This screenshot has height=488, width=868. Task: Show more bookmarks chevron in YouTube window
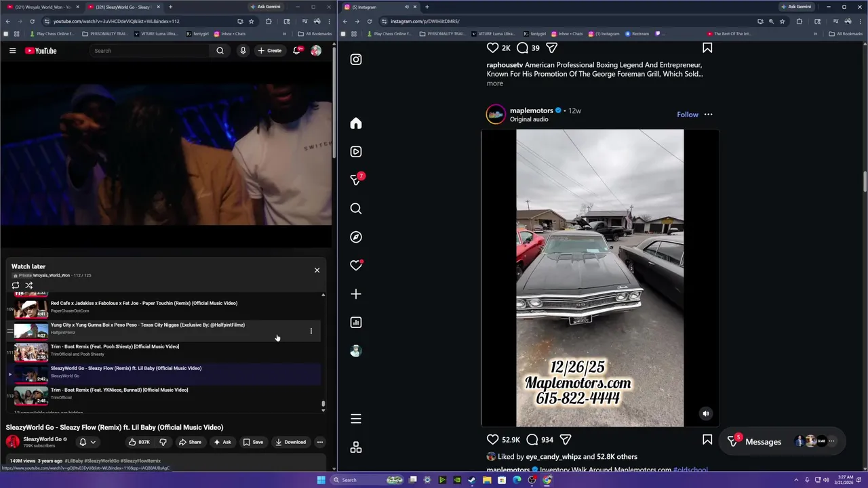click(285, 34)
